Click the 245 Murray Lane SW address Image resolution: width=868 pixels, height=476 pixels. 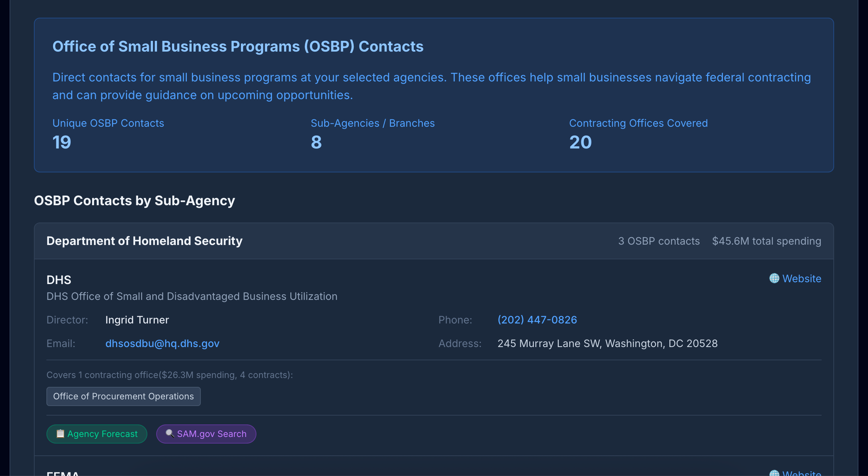(607, 343)
